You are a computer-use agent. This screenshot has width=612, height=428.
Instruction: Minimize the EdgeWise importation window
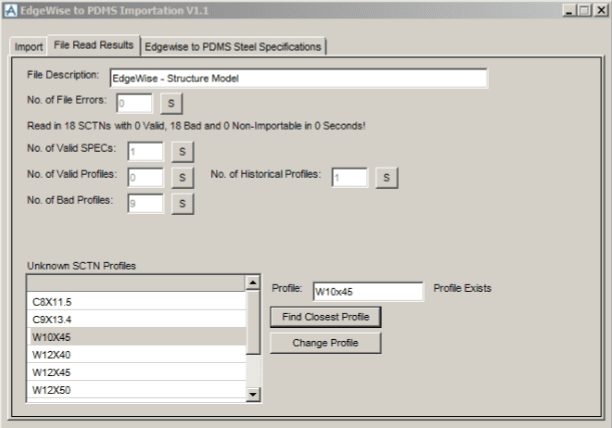570,11
